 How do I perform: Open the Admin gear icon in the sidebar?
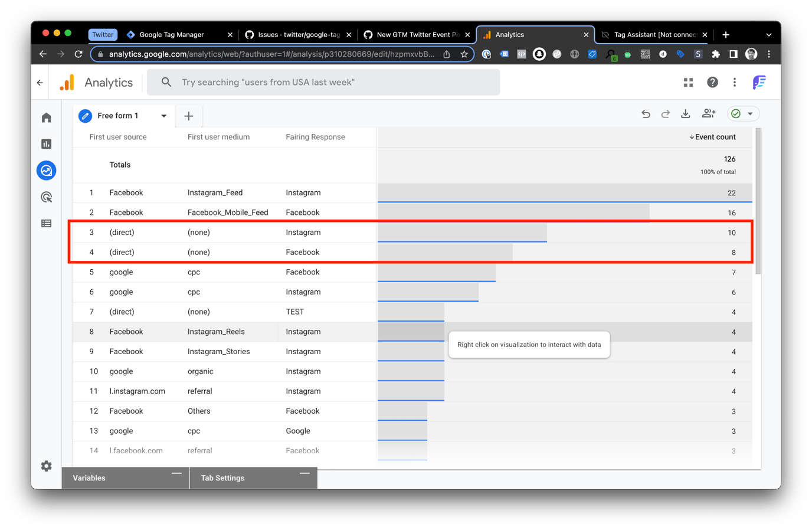47,466
